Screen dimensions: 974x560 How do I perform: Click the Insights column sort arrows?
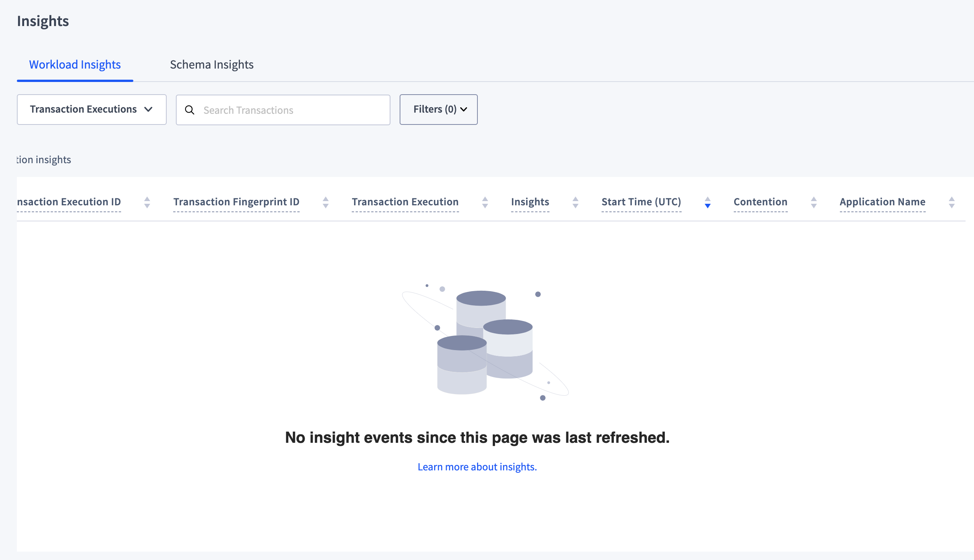pyautogui.click(x=575, y=202)
